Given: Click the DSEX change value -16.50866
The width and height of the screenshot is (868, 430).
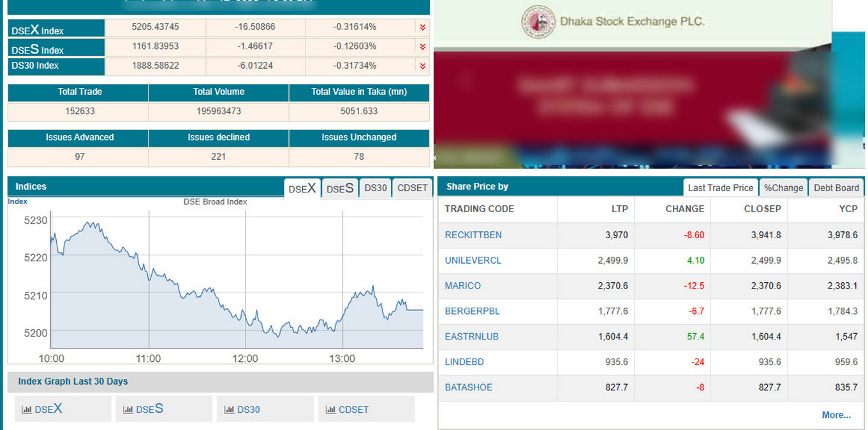Looking at the screenshot, I should (255, 27).
